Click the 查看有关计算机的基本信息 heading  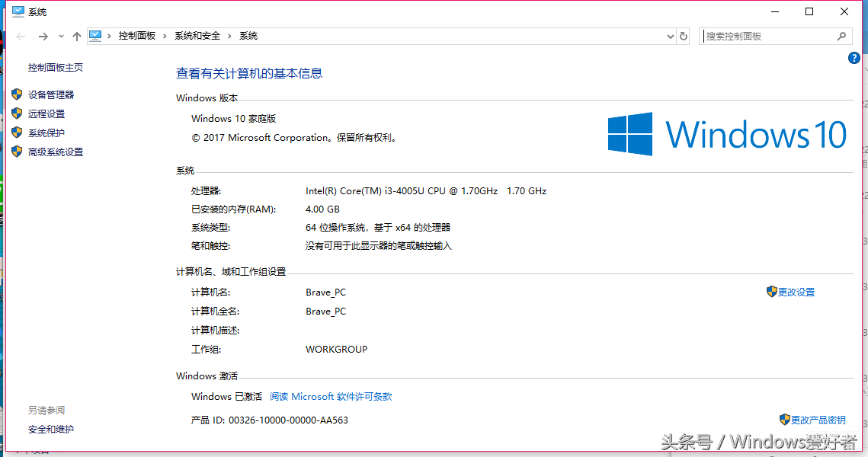coord(249,74)
